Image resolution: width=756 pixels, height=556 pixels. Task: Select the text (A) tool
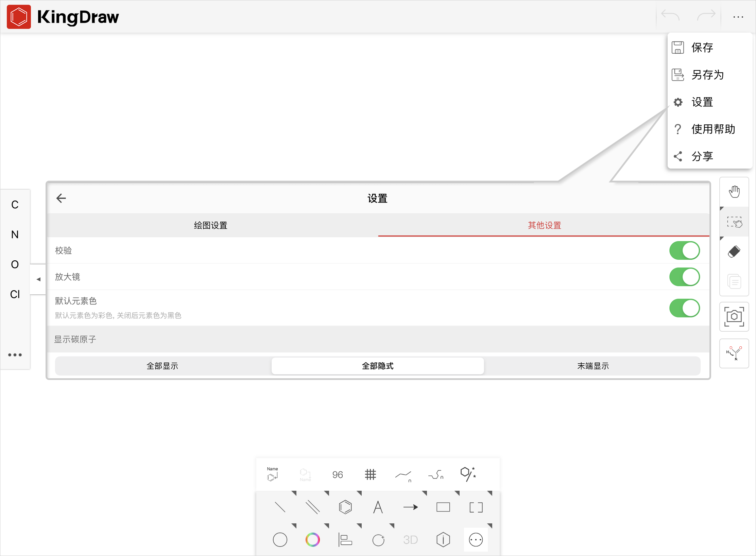[378, 507]
